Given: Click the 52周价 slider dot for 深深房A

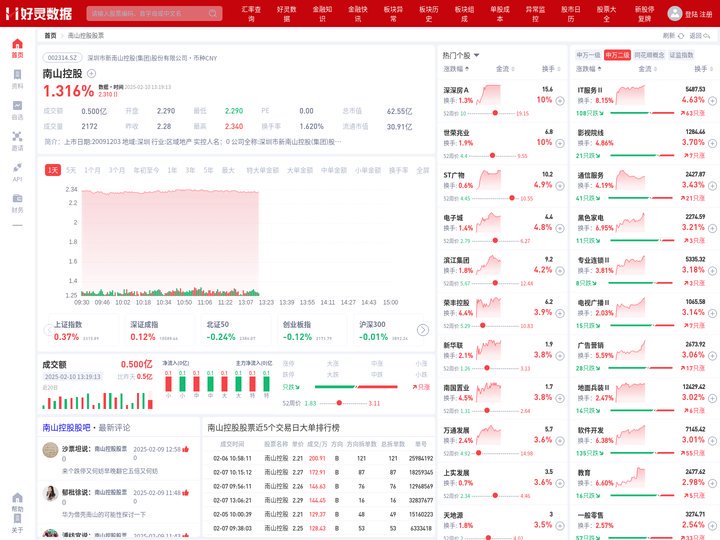Looking at the screenshot, I should click(495, 113).
